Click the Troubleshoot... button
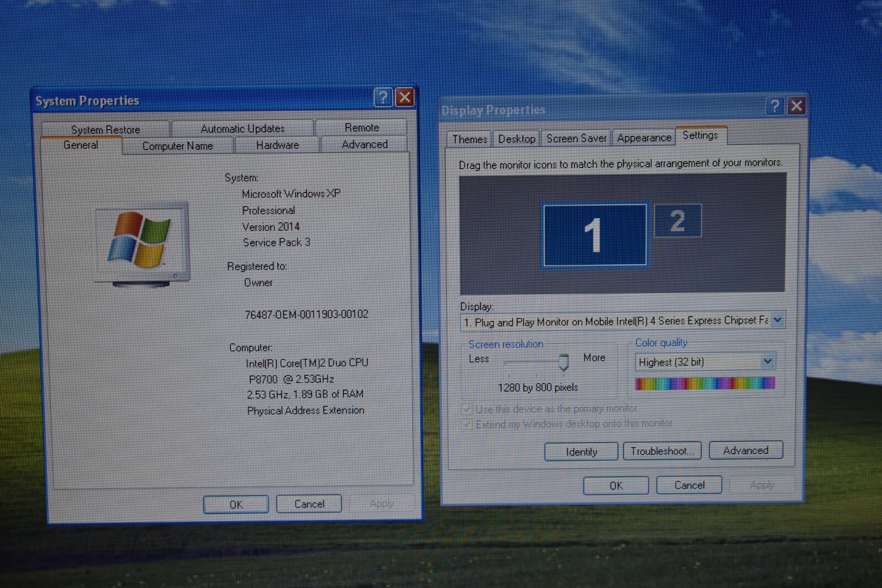This screenshot has height=588, width=882. tap(662, 451)
